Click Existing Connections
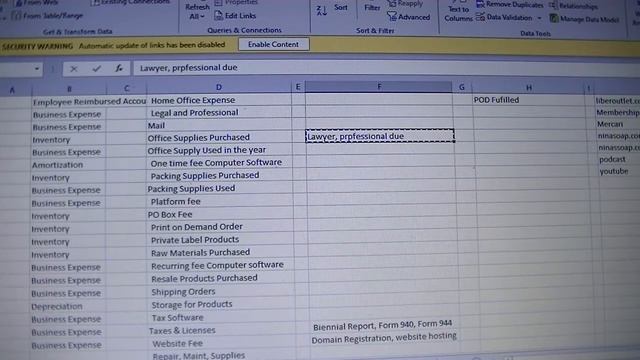 tap(131, 2)
